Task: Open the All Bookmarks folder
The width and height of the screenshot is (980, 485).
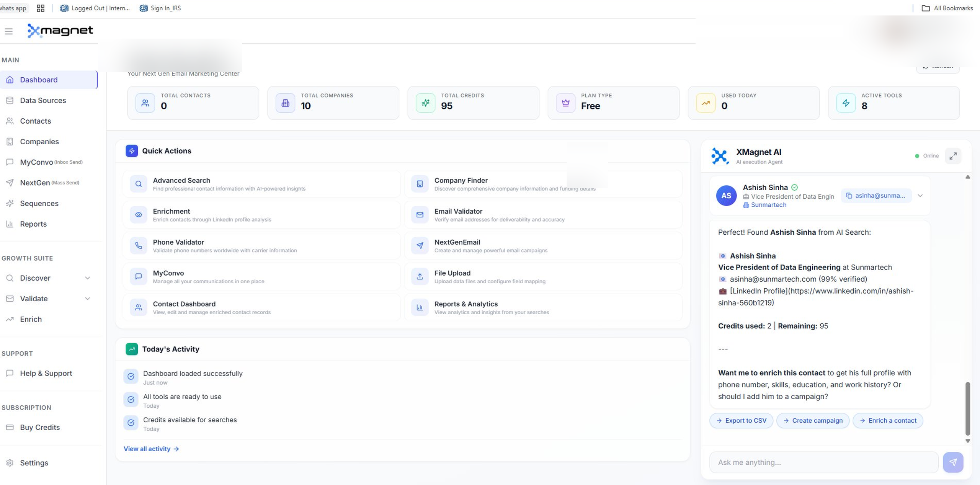Action: pyautogui.click(x=947, y=8)
